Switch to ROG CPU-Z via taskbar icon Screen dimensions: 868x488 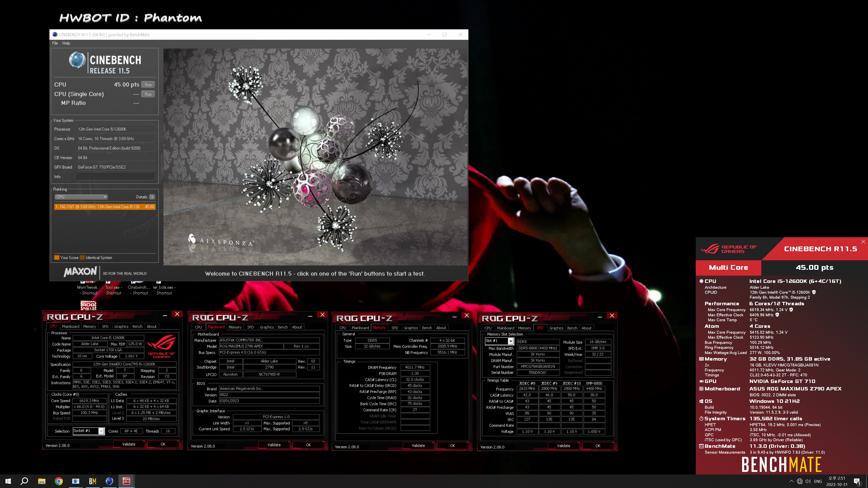click(126, 481)
